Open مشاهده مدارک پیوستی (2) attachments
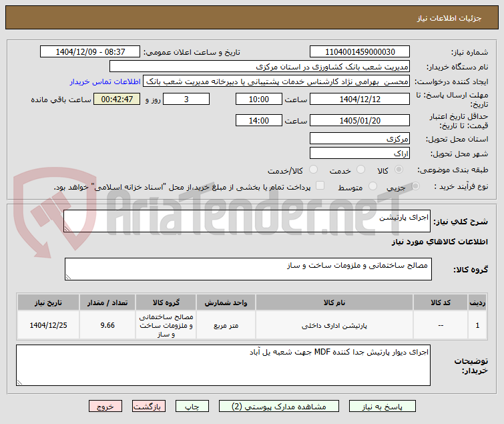The width and height of the screenshot is (504, 424). [278, 406]
